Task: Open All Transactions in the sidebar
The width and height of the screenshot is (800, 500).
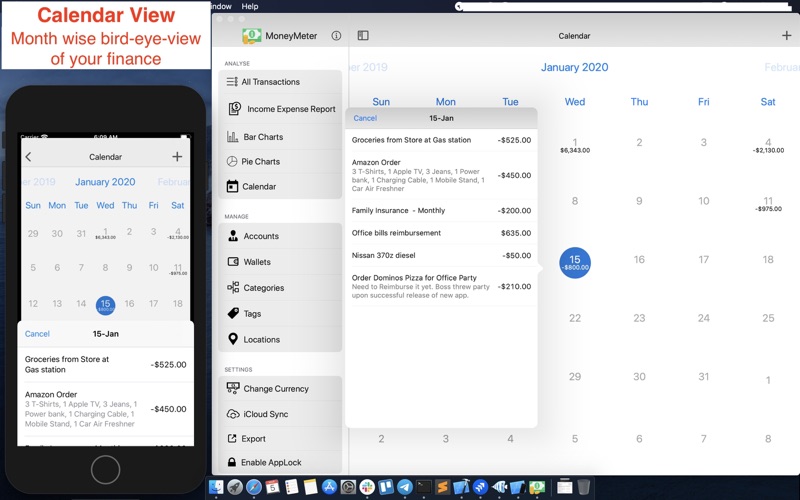Action: 280,82
